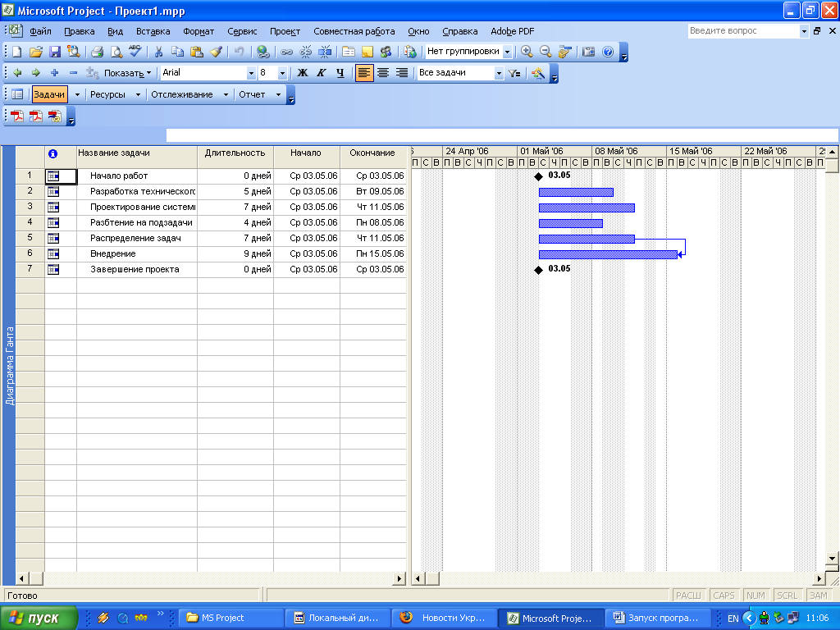Click the Undo arrow icon

[x=239, y=52]
